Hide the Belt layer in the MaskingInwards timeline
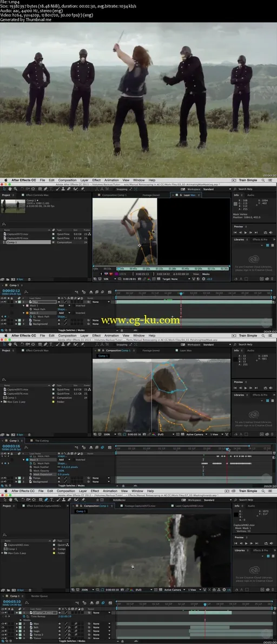 pyautogui.click(x=3, y=627)
